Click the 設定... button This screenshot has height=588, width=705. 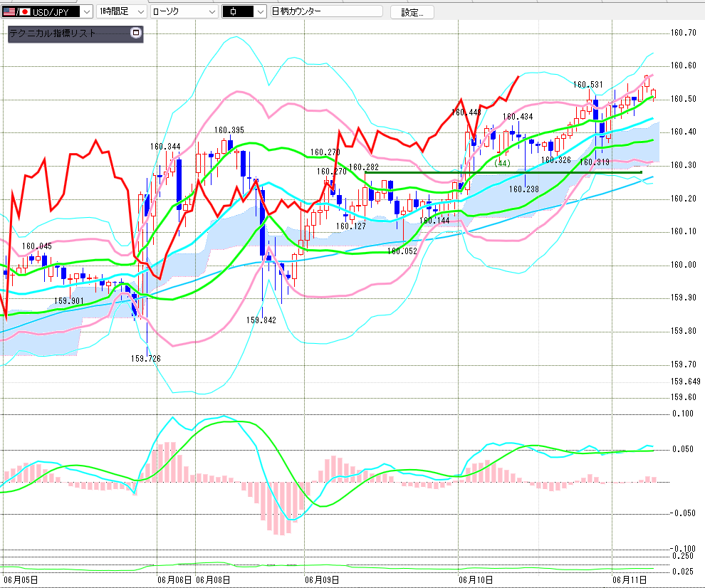412,13
